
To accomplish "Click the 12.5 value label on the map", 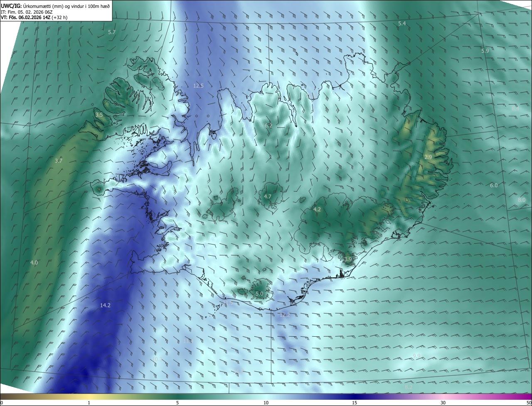I will pyautogui.click(x=199, y=86).
